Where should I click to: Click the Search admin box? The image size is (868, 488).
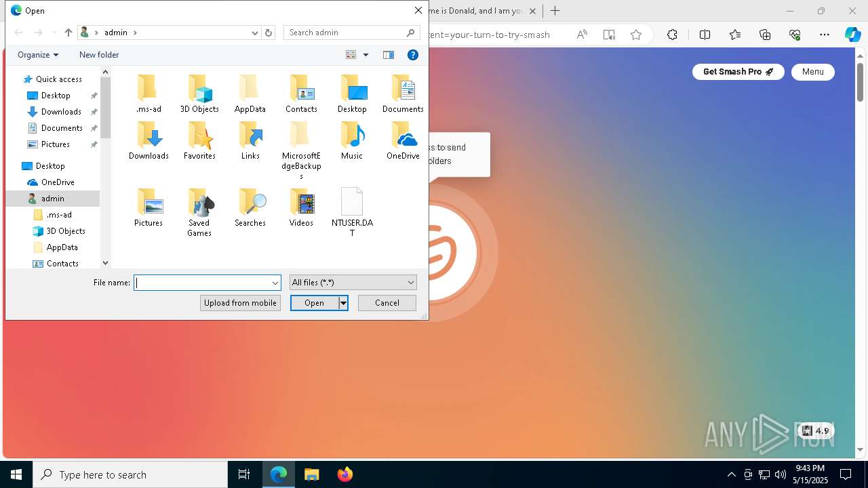[x=352, y=33]
